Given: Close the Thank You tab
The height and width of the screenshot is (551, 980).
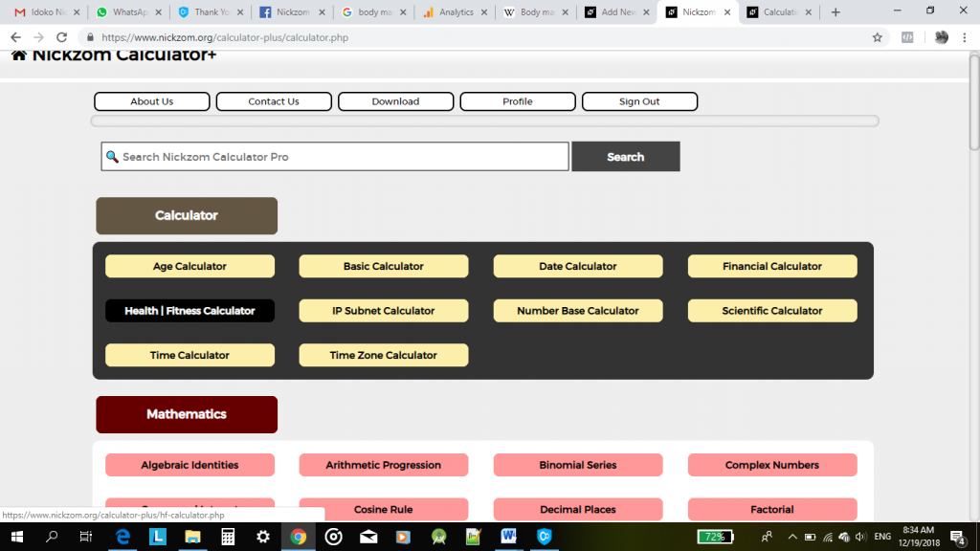Looking at the screenshot, I should pos(240,11).
